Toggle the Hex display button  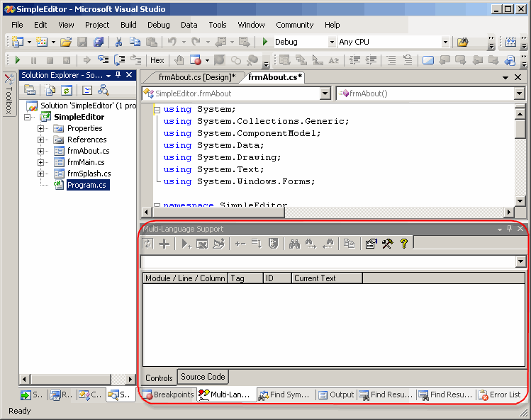click(157, 60)
